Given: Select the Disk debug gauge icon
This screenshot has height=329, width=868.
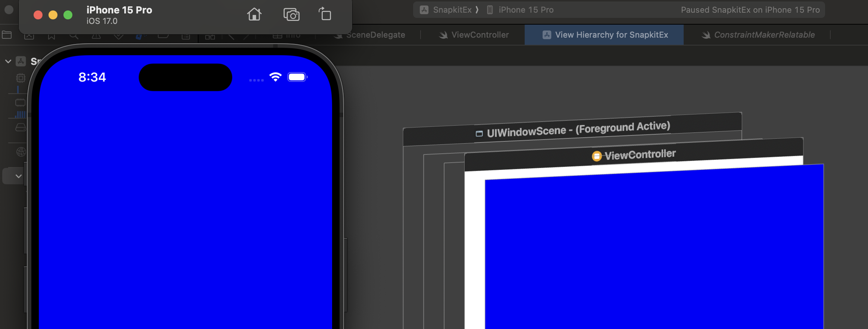Looking at the screenshot, I should click(21, 128).
